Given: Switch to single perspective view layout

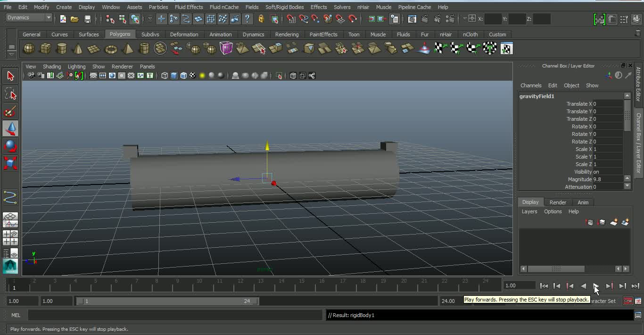Looking at the screenshot, I should [x=10, y=220].
